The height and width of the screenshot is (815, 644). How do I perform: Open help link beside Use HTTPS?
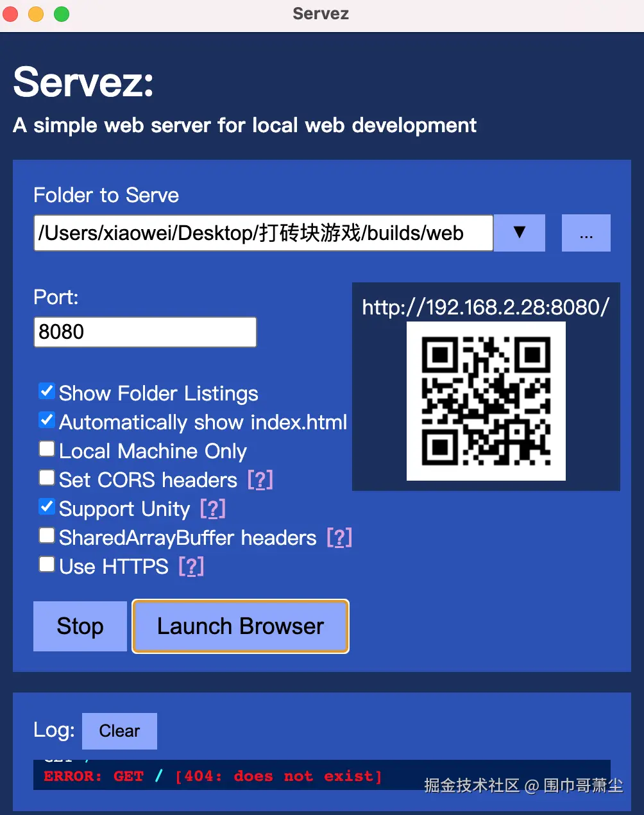point(191,567)
